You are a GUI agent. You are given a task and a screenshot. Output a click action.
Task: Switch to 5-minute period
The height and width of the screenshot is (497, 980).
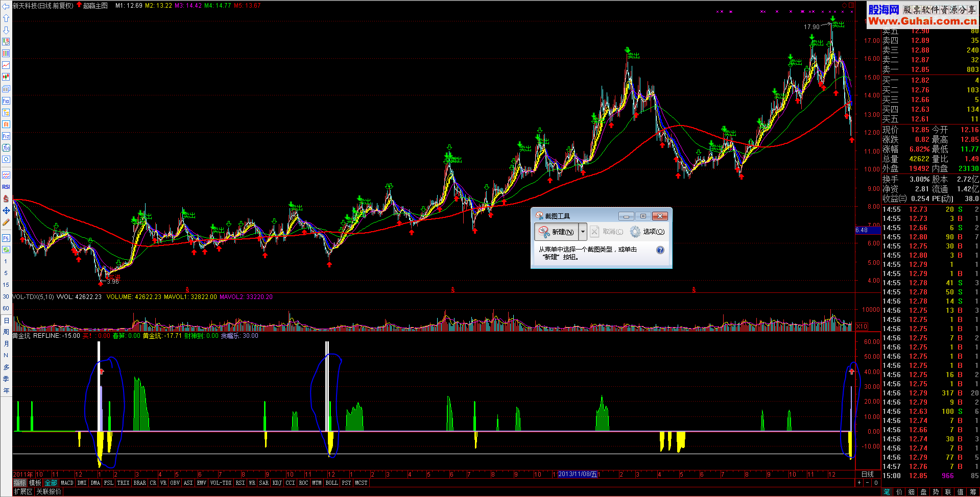click(6, 273)
